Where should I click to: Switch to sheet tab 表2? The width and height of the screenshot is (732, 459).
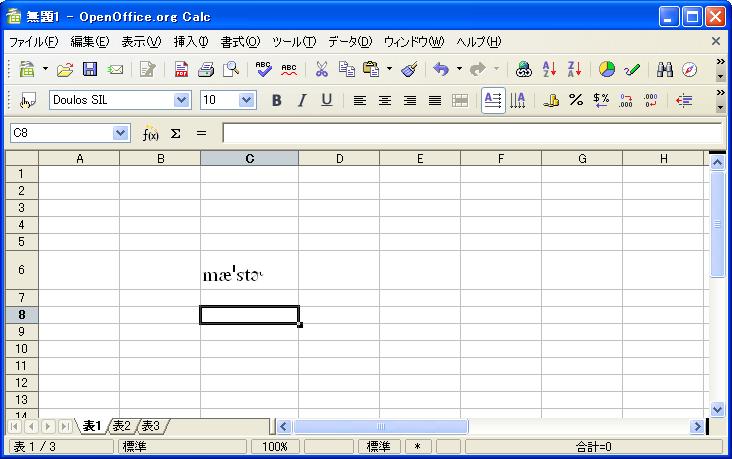(121, 426)
